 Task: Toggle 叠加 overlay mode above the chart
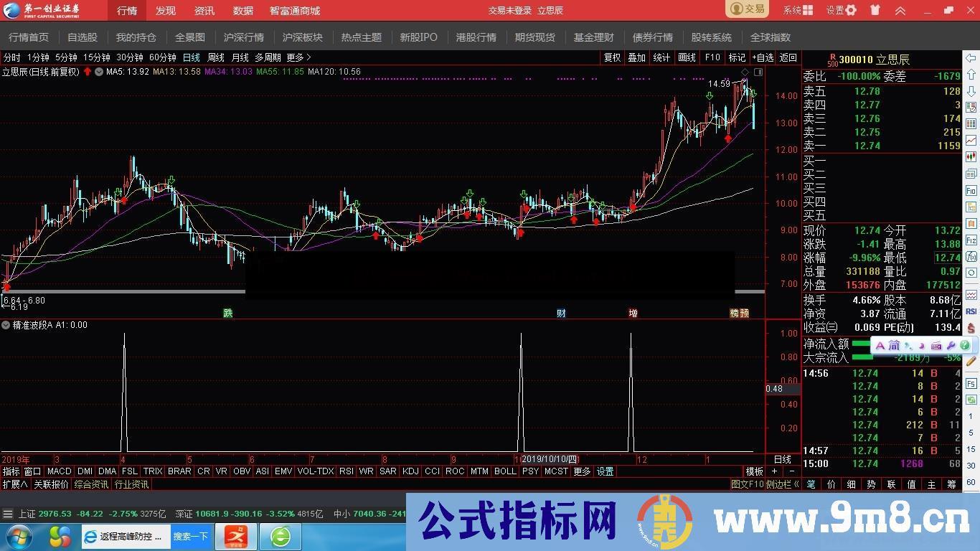pyautogui.click(x=636, y=57)
